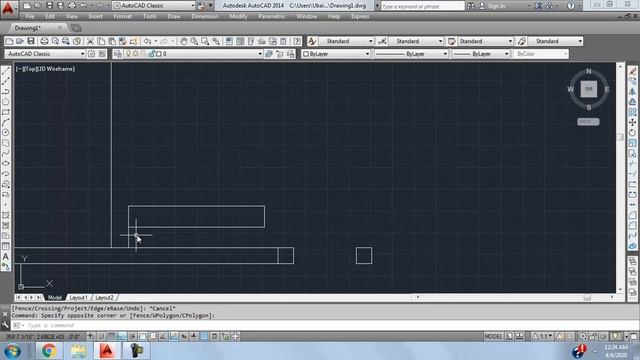Open Windows Explorer from the taskbar

tap(78, 351)
